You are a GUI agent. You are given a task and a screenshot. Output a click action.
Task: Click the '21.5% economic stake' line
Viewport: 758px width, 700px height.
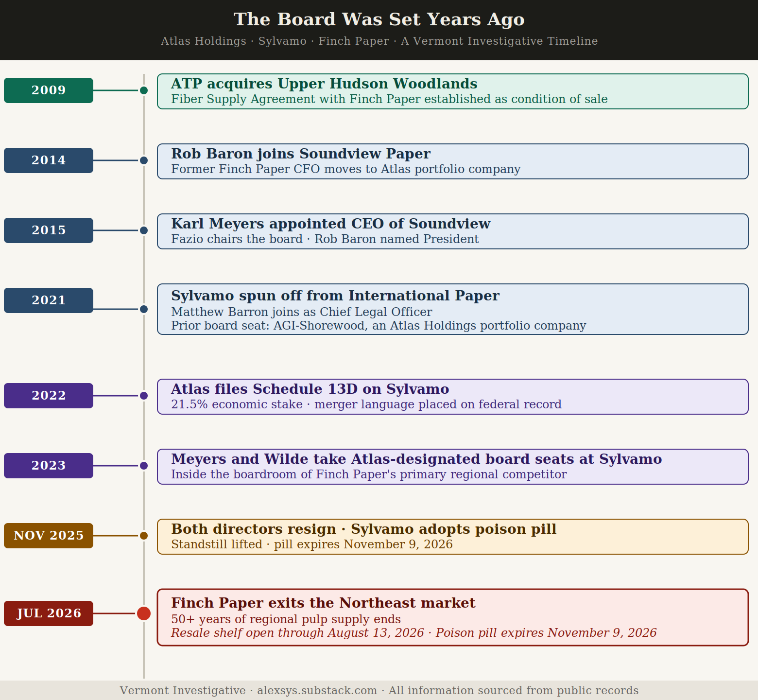(x=366, y=404)
